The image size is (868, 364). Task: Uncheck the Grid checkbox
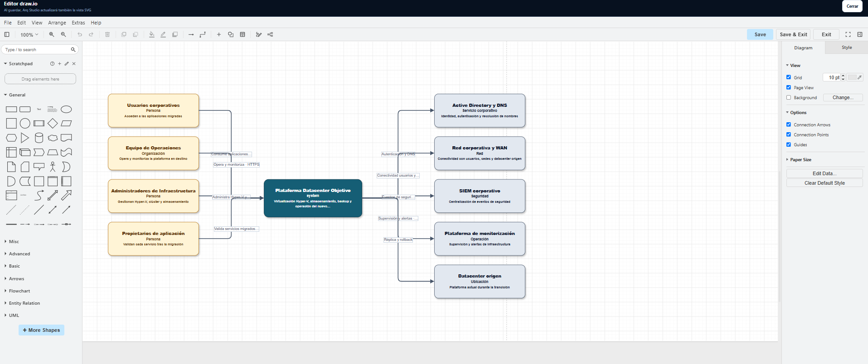[x=789, y=77]
